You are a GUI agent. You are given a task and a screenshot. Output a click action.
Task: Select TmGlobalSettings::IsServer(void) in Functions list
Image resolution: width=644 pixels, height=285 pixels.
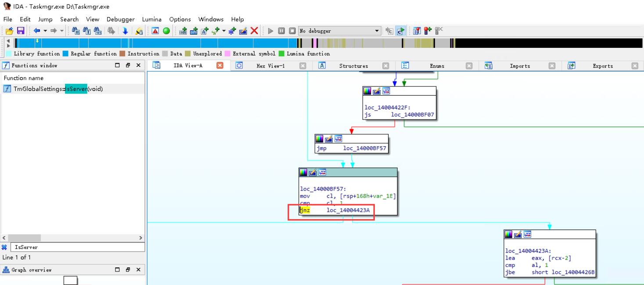tap(72, 89)
